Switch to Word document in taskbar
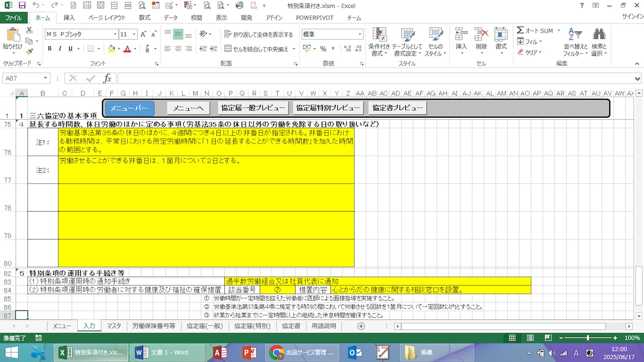This screenshot has width=644, height=362. [168, 353]
